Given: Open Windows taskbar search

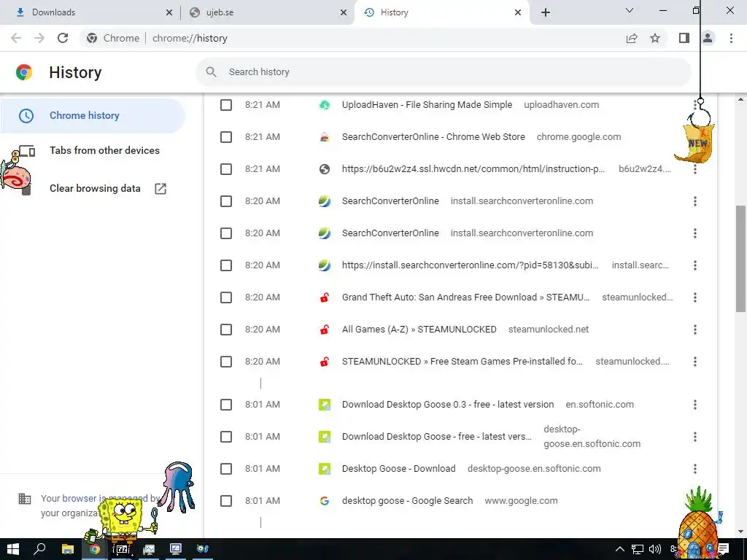Looking at the screenshot, I should click(x=40, y=549).
